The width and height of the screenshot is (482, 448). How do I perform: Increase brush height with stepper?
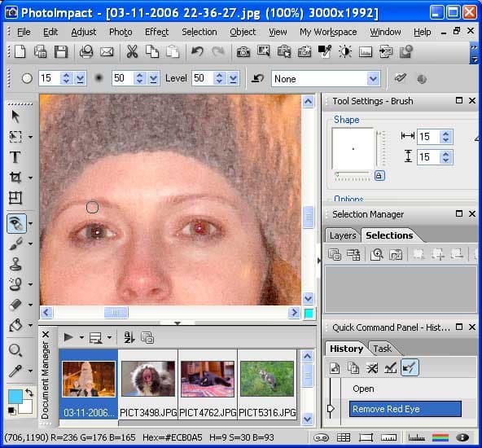(445, 154)
